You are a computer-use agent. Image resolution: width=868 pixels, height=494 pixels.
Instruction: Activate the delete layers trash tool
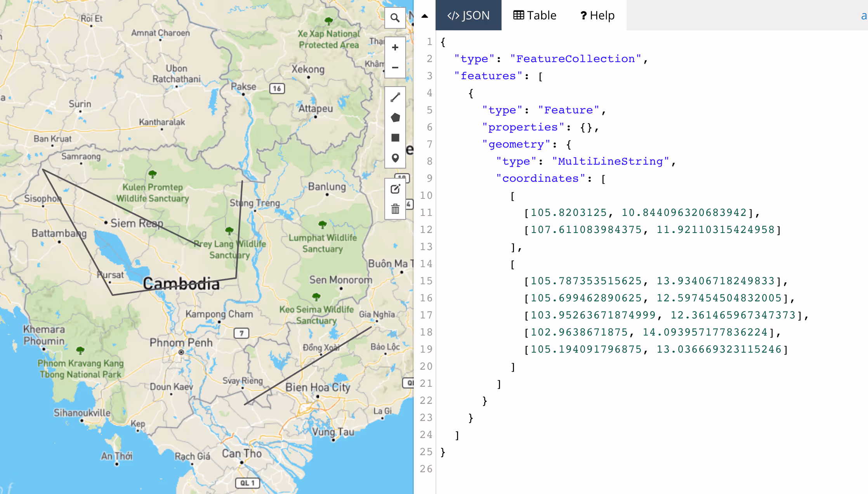395,209
